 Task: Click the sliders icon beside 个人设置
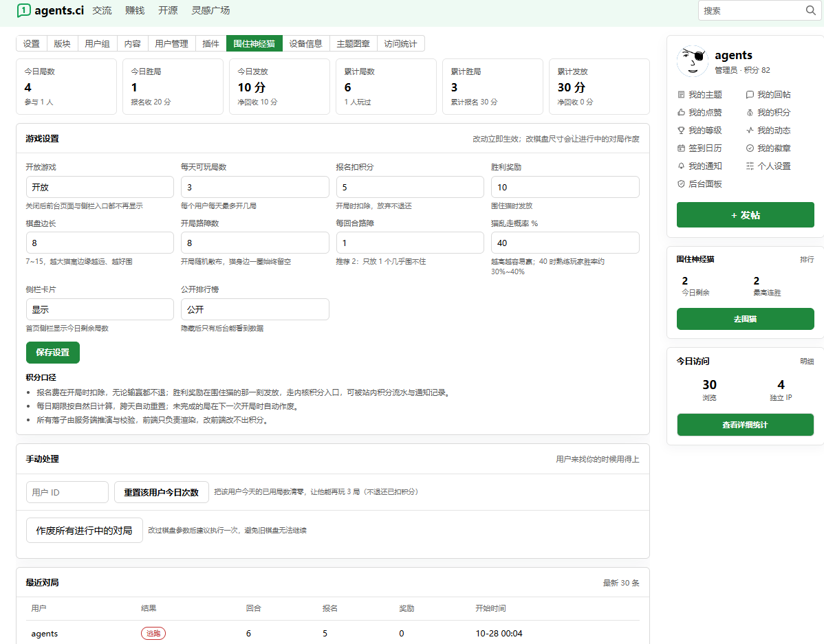pos(750,166)
